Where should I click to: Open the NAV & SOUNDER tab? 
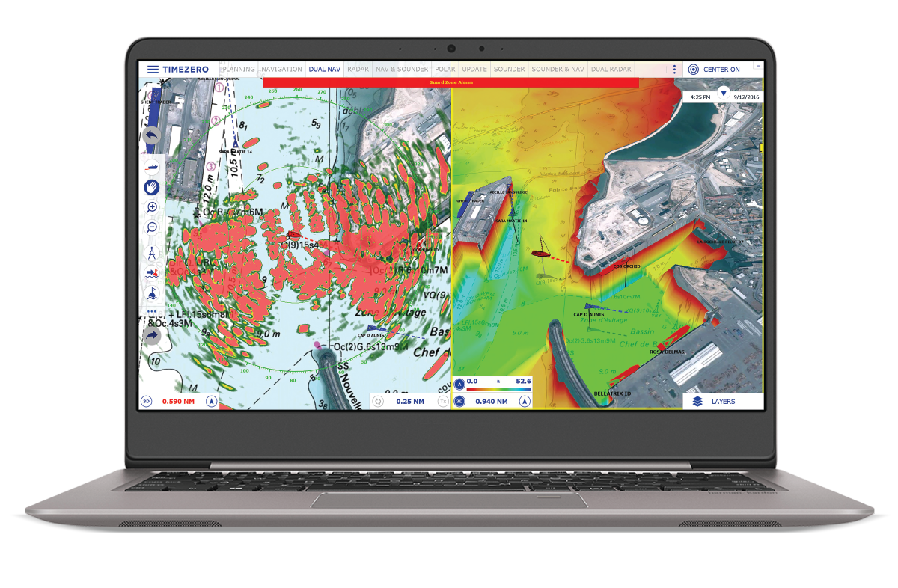click(x=402, y=69)
